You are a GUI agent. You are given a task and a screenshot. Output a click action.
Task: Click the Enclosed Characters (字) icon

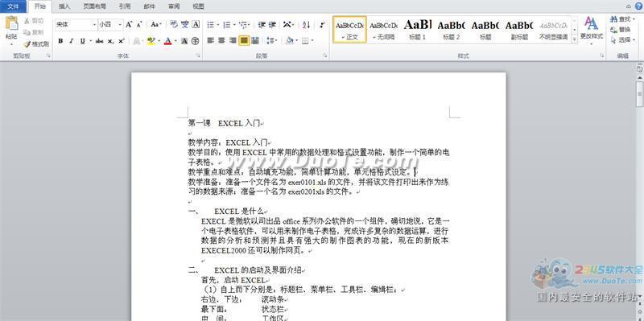(195, 41)
